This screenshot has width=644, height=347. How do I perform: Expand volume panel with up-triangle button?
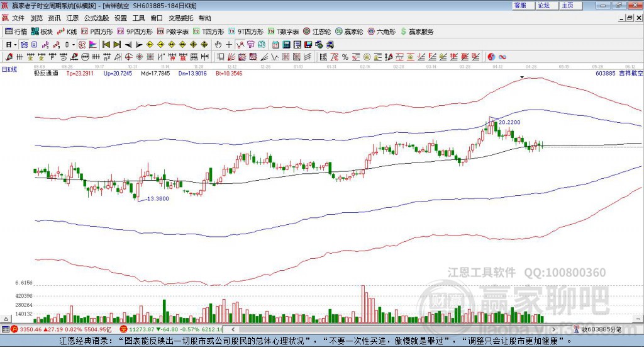[x=6, y=319]
